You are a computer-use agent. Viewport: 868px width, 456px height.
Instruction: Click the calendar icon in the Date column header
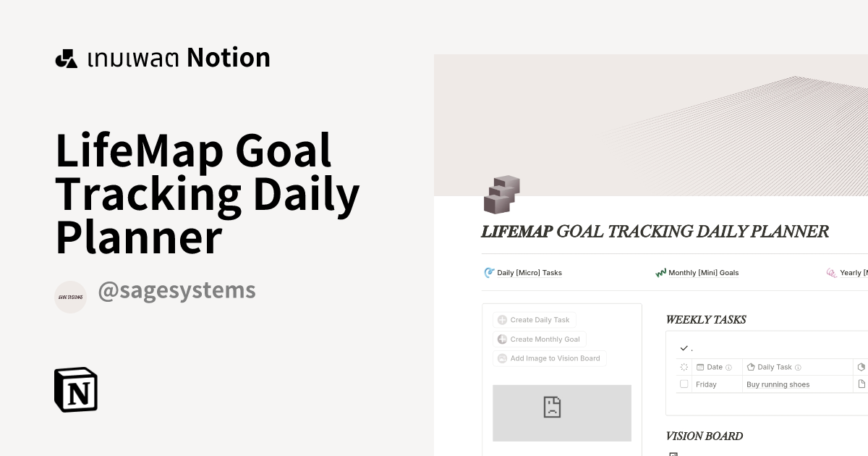point(700,367)
